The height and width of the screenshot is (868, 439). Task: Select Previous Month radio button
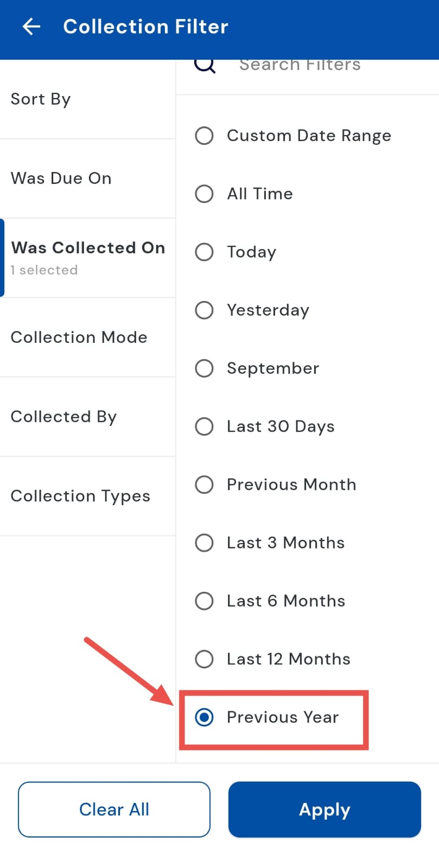tap(204, 484)
